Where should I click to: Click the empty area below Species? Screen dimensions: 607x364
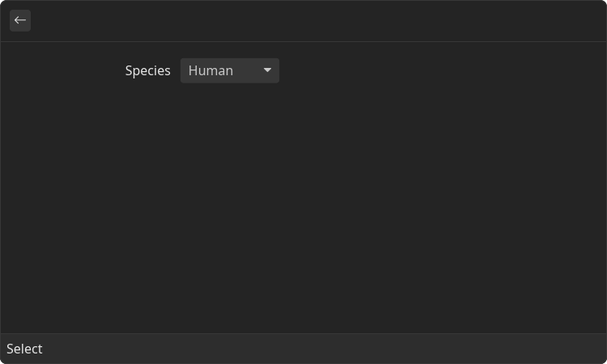[x=303, y=209]
